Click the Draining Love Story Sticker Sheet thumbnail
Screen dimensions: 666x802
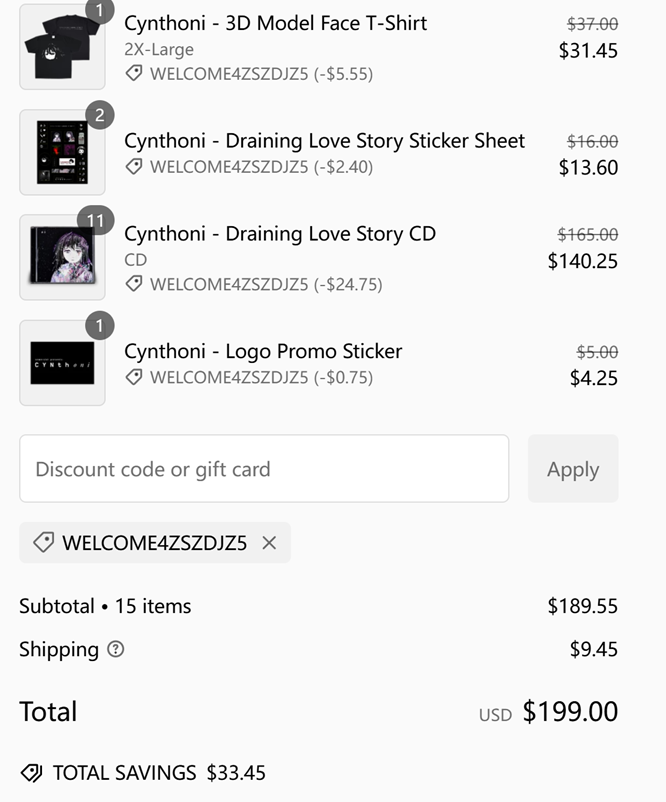pos(62,152)
